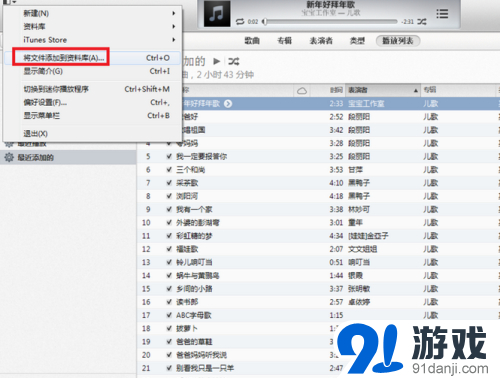Image resolution: width=500 pixels, height=378 pixels.
Task: Uncheck the checkbox for 三个和尚
Action: pos(169,169)
